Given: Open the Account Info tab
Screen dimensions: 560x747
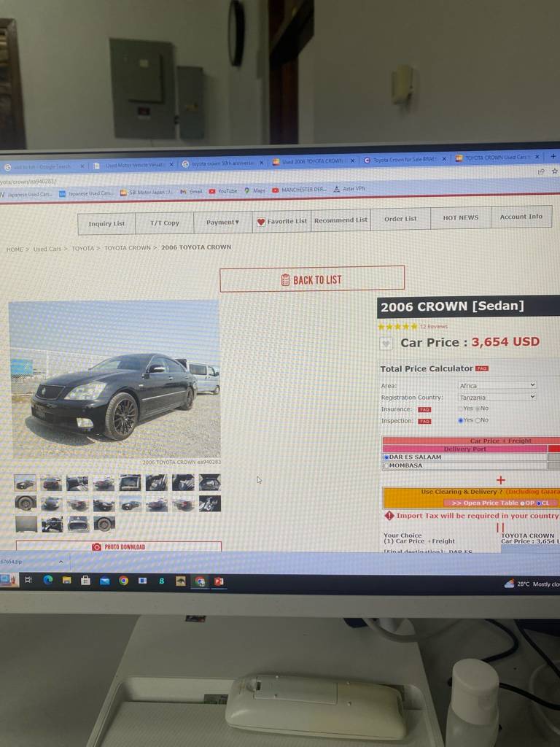Looking at the screenshot, I should 521,217.
